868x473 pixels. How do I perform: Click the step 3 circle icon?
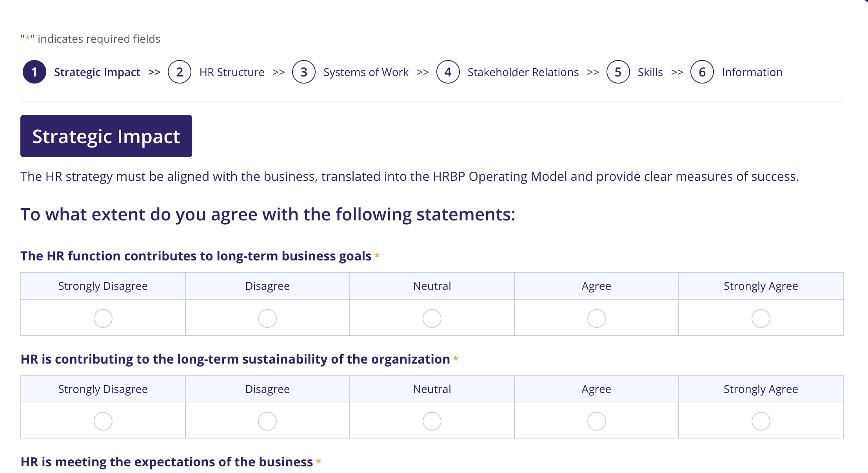point(304,72)
